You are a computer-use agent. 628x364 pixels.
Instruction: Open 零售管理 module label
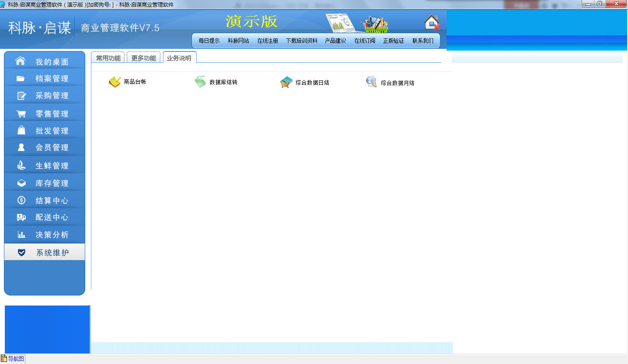coord(52,114)
